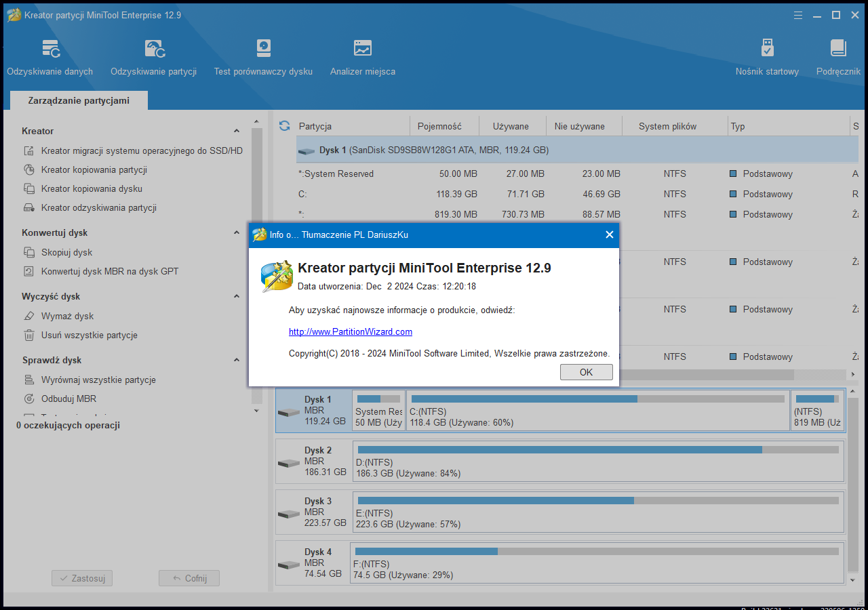Launch Test porównawczy dysku
Viewport: 868px width, 610px height.
[263, 58]
